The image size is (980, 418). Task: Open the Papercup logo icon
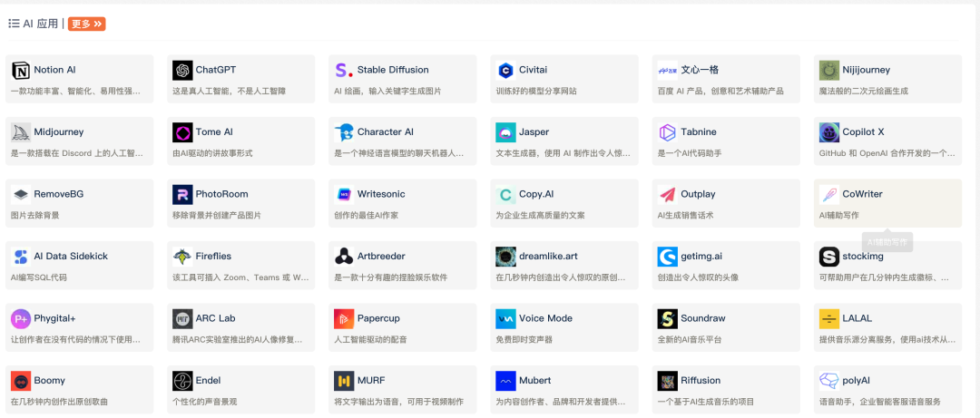point(344,318)
